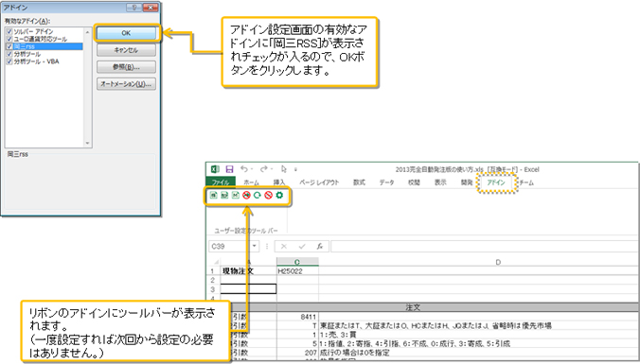Click the green gear settings icon in add-in toolbar
640x364 pixels.
[279, 196]
